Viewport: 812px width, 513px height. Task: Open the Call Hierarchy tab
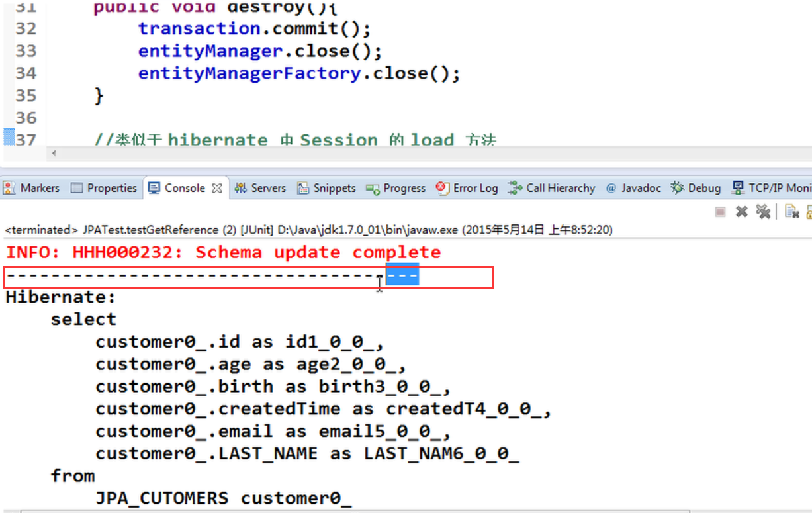[553, 188]
